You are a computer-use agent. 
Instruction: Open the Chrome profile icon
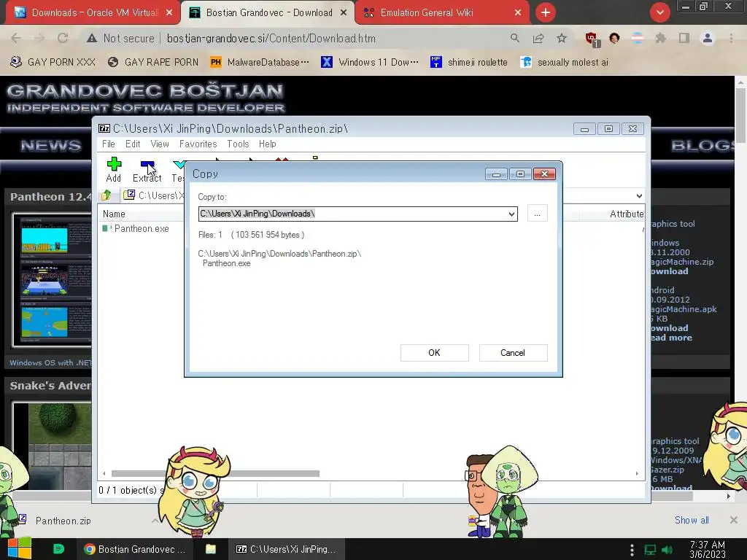click(708, 38)
